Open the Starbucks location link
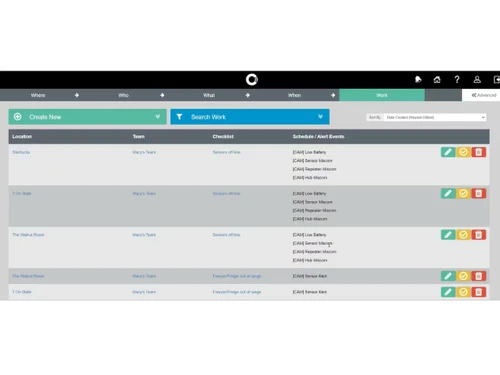Image resolution: width=500 pixels, height=375 pixels. pyautogui.click(x=21, y=152)
